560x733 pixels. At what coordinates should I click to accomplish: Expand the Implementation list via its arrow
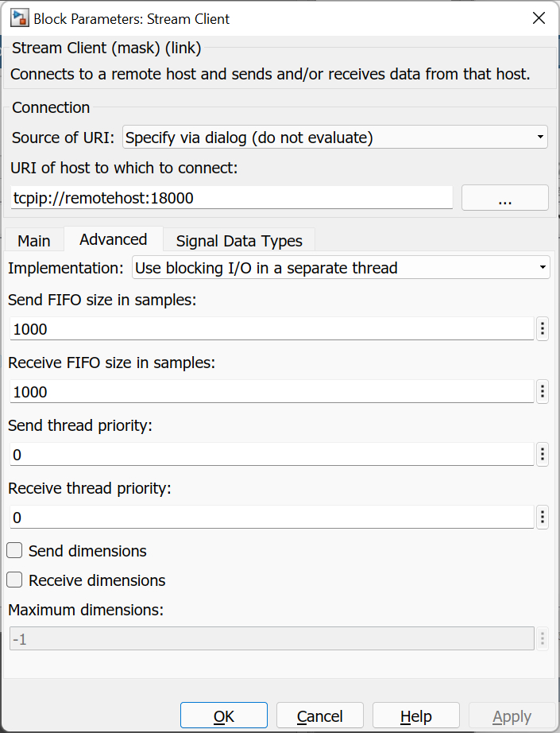(x=542, y=267)
